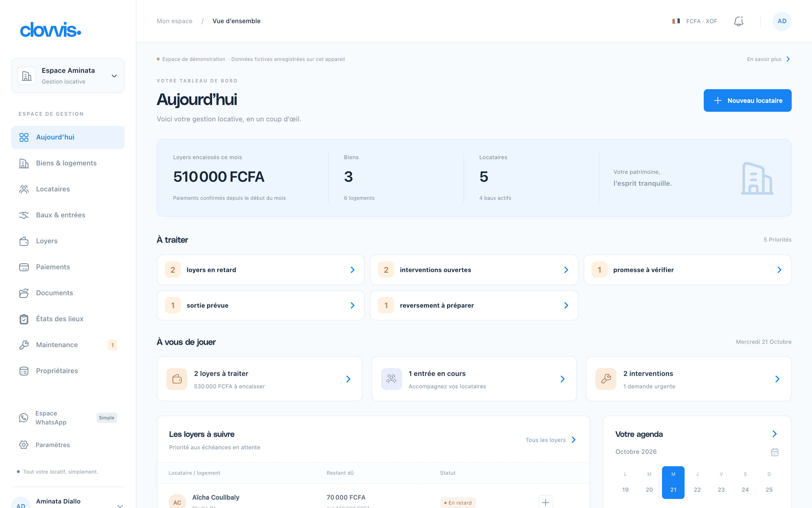The image size is (812, 508).
Task: Open the FCFA · XOF currency selector
Action: [x=694, y=21]
